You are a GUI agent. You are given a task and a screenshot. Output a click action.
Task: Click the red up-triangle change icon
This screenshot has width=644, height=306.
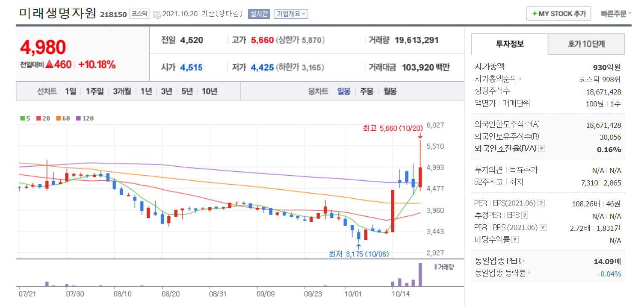50,65
